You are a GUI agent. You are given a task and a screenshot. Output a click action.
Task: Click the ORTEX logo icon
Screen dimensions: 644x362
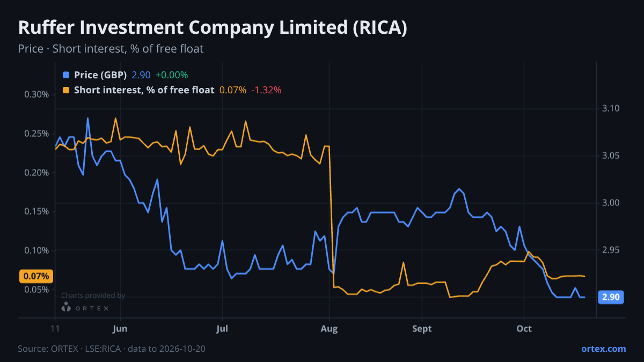point(67,307)
